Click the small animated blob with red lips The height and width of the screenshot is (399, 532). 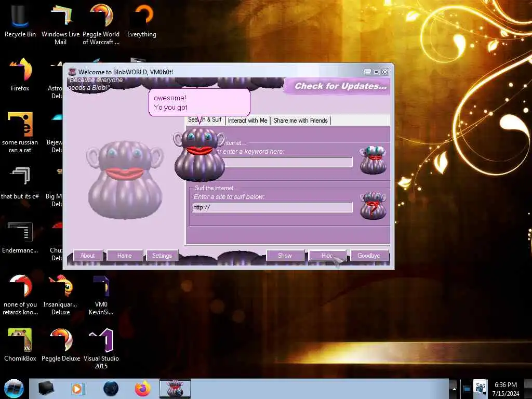pyautogui.click(x=199, y=154)
